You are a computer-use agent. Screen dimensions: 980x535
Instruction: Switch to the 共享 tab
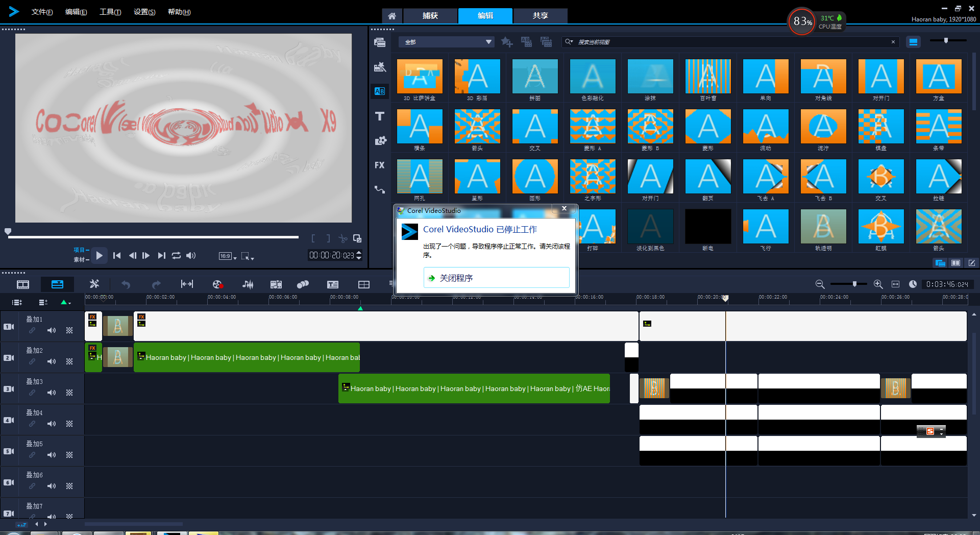[x=541, y=16]
